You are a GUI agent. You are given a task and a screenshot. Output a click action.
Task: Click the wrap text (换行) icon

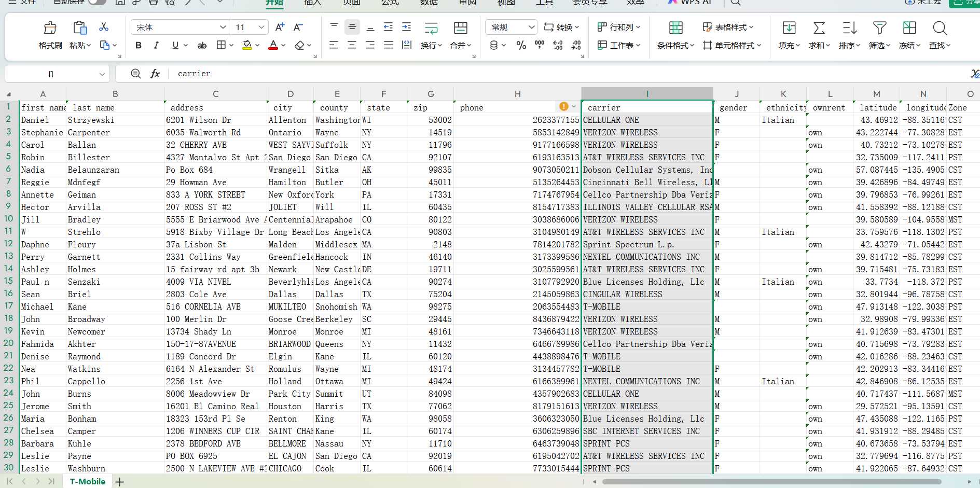pos(431,27)
